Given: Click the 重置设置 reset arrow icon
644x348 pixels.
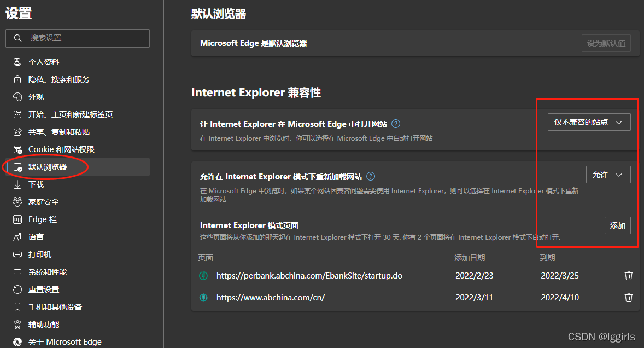Looking at the screenshot, I should pyautogui.click(x=17, y=289).
